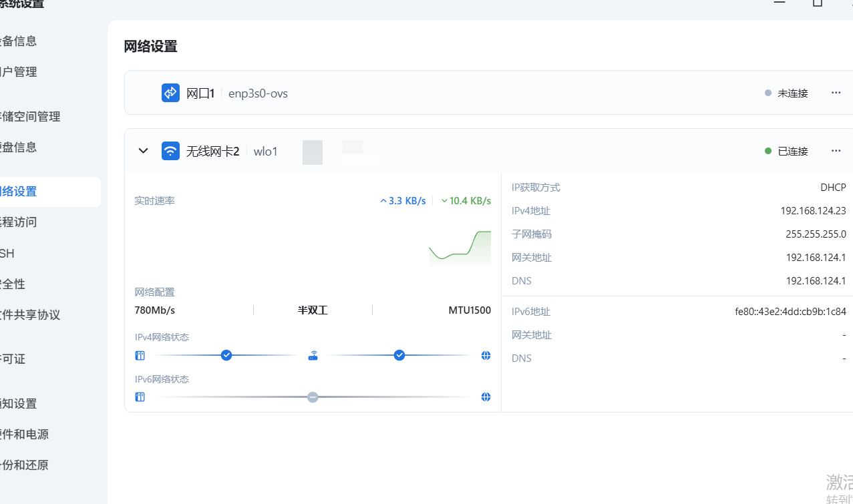This screenshot has height=504, width=853.
Task: Click the real-time speed graph
Action: click(x=460, y=248)
